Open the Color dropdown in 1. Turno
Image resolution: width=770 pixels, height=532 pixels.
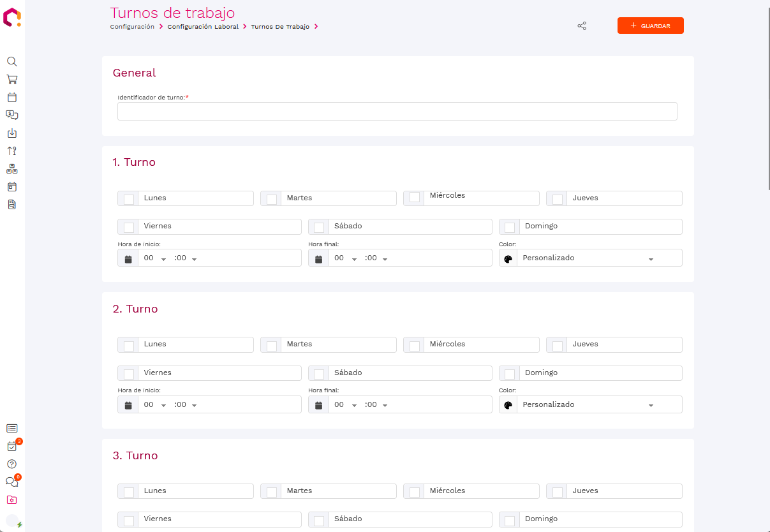click(598, 258)
